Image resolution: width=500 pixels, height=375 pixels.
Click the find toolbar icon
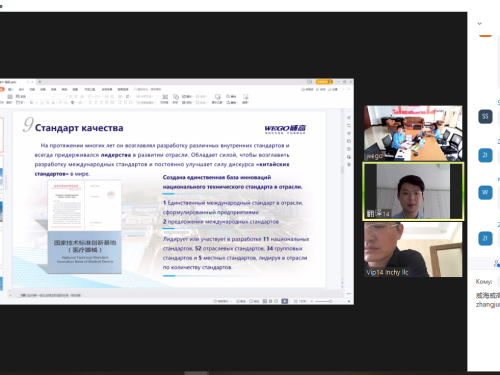click(x=231, y=96)
